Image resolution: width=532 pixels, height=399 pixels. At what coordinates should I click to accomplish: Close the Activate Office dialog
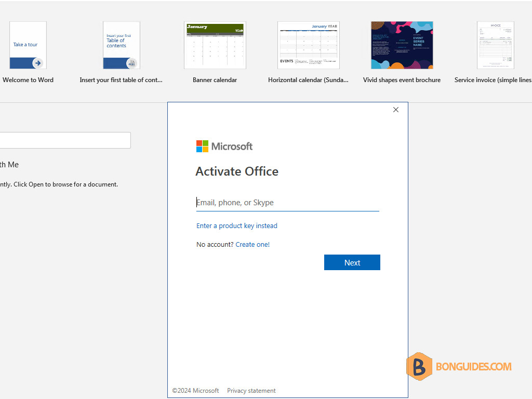tap(395, 110)
